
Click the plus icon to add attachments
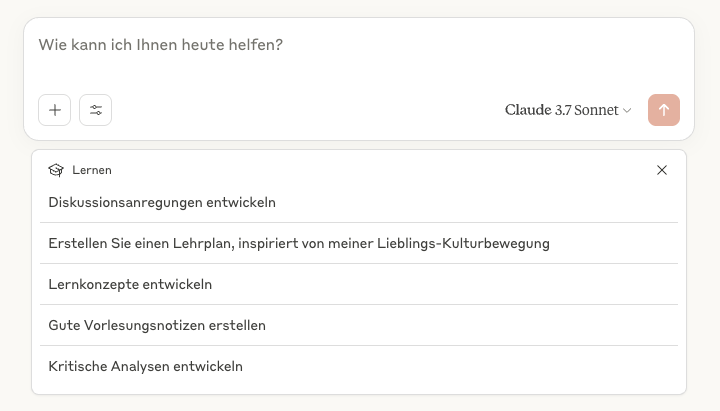pos(55,110)
